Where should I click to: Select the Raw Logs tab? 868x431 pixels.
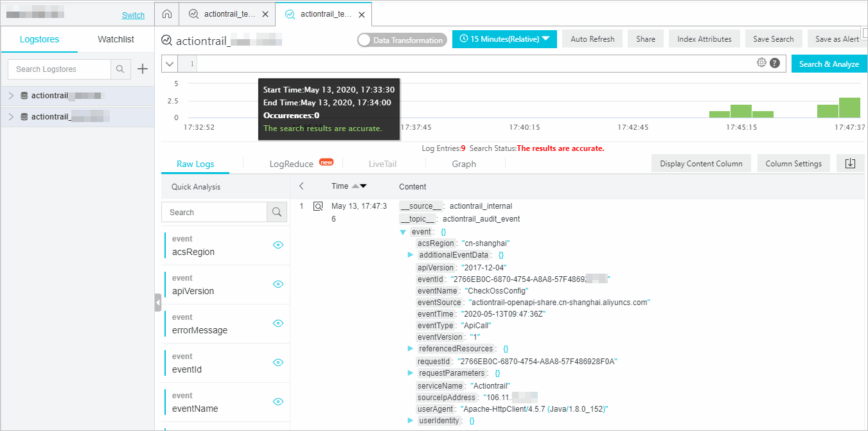pos(195,164)
